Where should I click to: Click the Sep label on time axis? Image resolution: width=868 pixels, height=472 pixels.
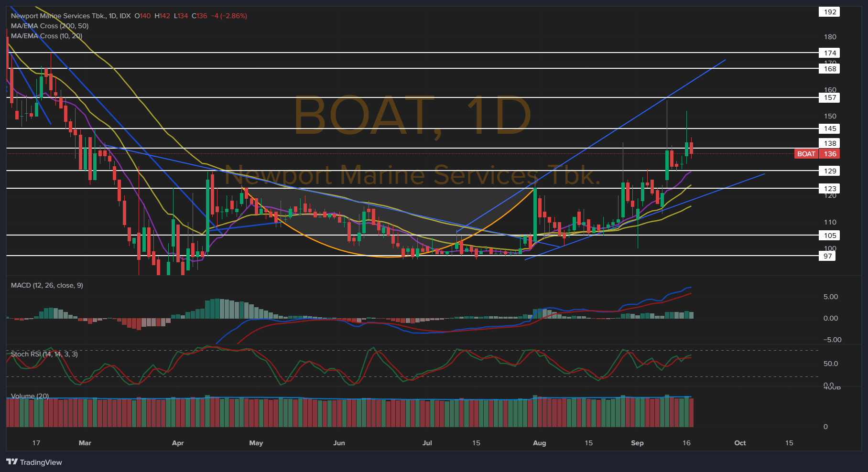637,443
